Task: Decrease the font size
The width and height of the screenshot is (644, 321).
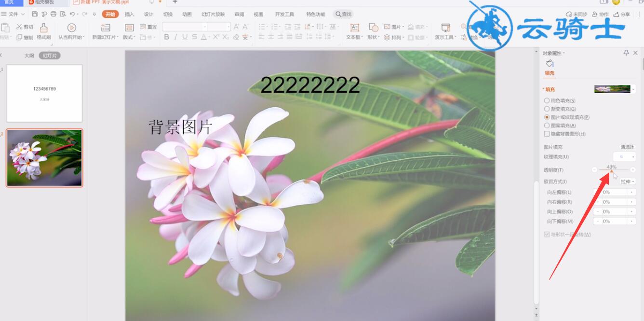Action: pyautogui.click(x=245, y=27)
